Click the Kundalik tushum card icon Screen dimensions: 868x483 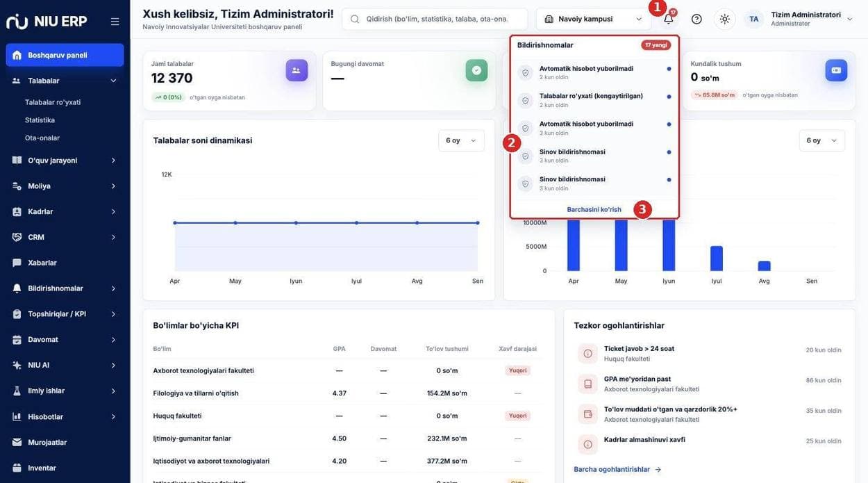click(836, 70)
